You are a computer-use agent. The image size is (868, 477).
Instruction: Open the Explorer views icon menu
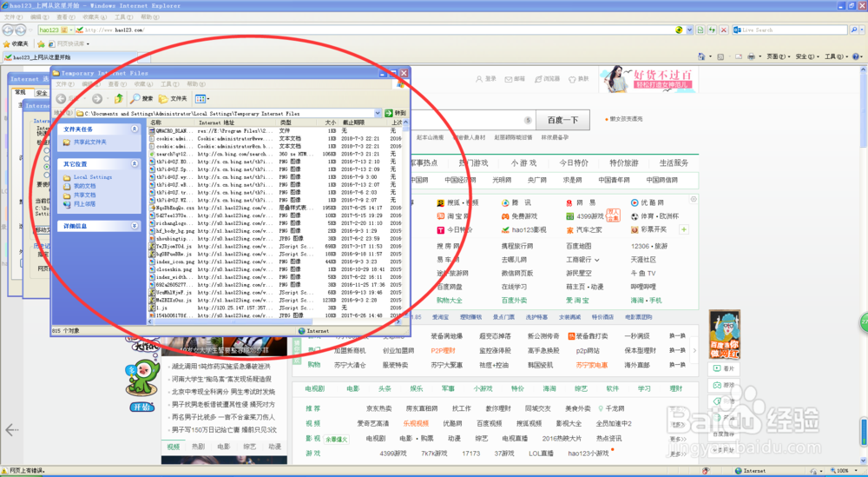click(x=202, y=98)
